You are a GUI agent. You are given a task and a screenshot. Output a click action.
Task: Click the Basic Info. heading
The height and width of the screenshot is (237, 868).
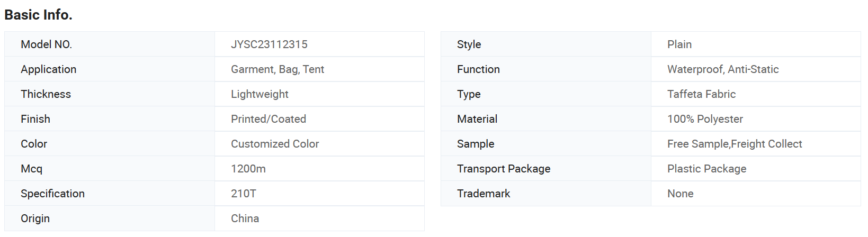point(38,15)
